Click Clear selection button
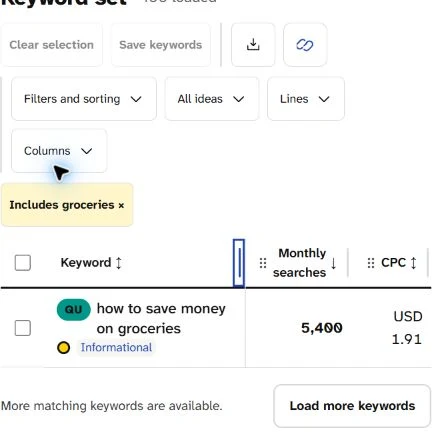This screenshot has width=434, height=438. 51,45
